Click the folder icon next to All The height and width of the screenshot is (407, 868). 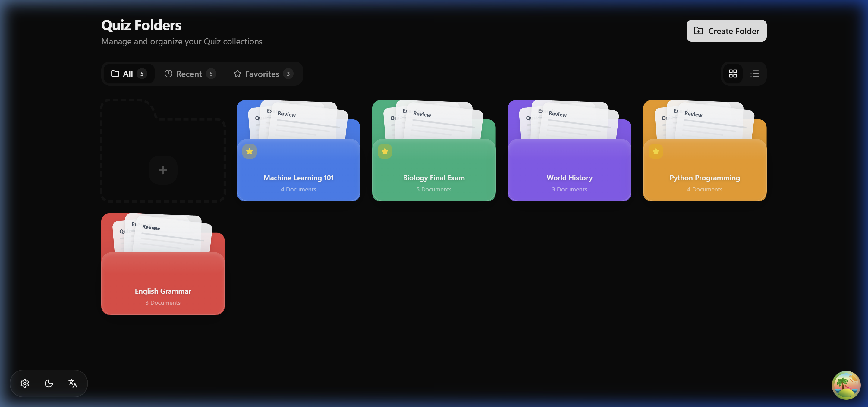pos(115,74)
